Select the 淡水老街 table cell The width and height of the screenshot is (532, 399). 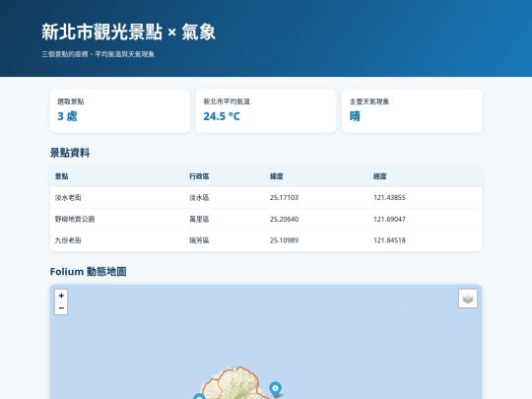click(x=68, y=197)
